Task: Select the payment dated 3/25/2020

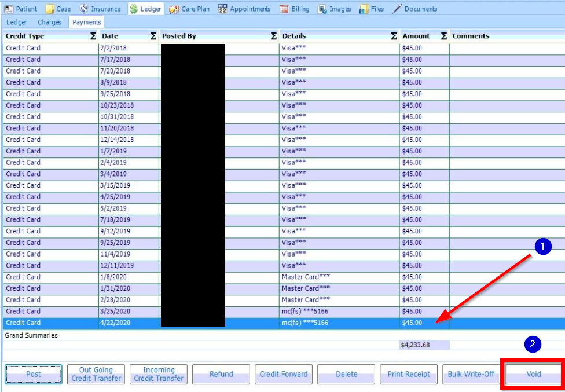Action: (x=284, y=312)
